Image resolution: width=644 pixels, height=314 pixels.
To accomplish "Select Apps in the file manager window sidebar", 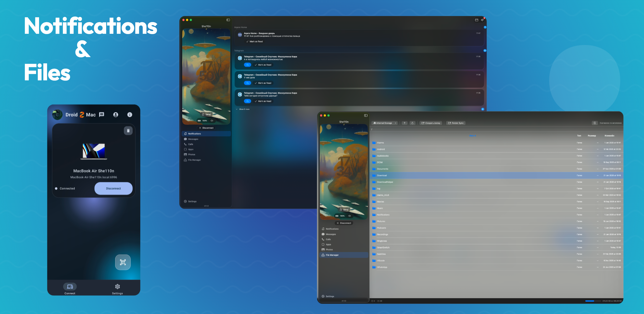I will 344,245.
